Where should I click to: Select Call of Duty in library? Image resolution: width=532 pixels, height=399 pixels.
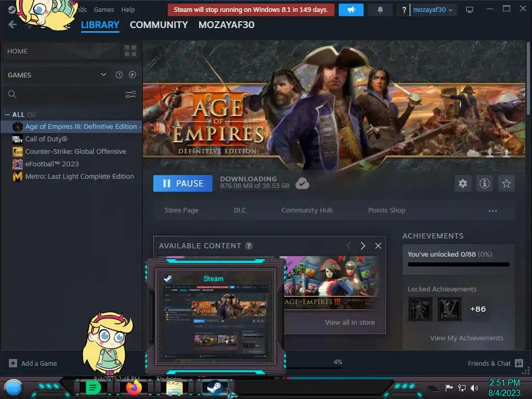coord(71,139)
